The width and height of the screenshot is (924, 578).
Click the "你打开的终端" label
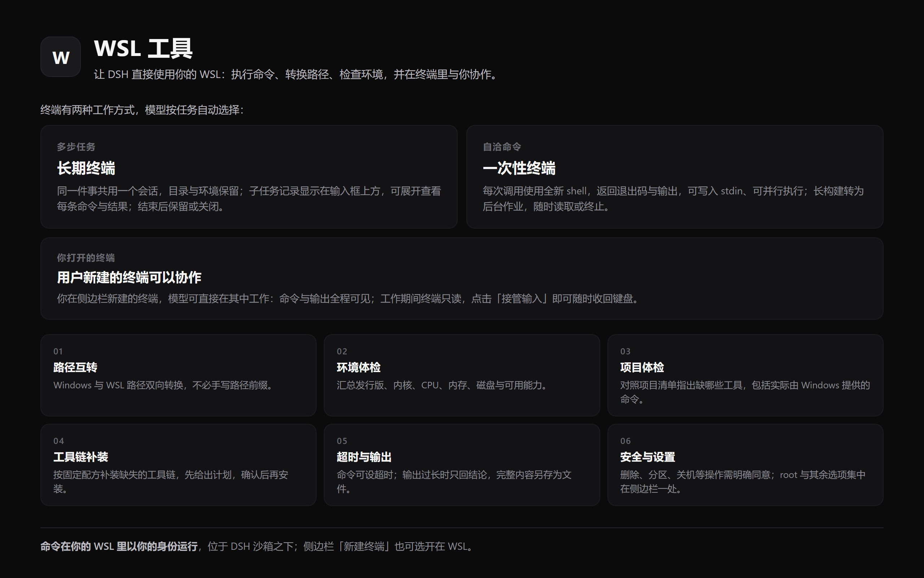(x=86, y=258)
